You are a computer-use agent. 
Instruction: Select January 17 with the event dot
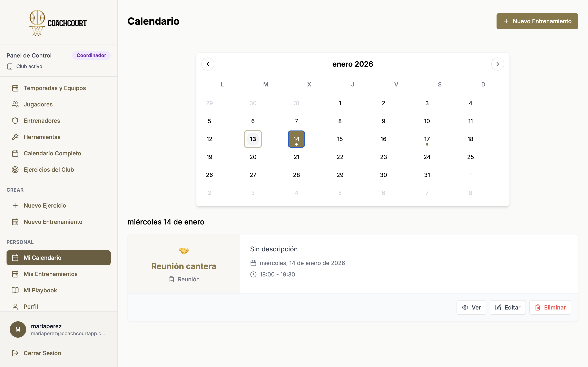pos(427,139)
